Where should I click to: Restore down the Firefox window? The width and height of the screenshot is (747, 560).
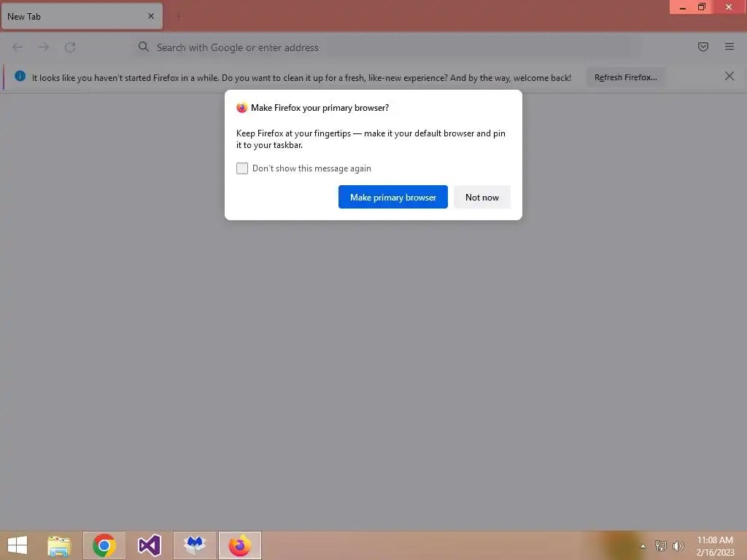[x=702, y=7]
